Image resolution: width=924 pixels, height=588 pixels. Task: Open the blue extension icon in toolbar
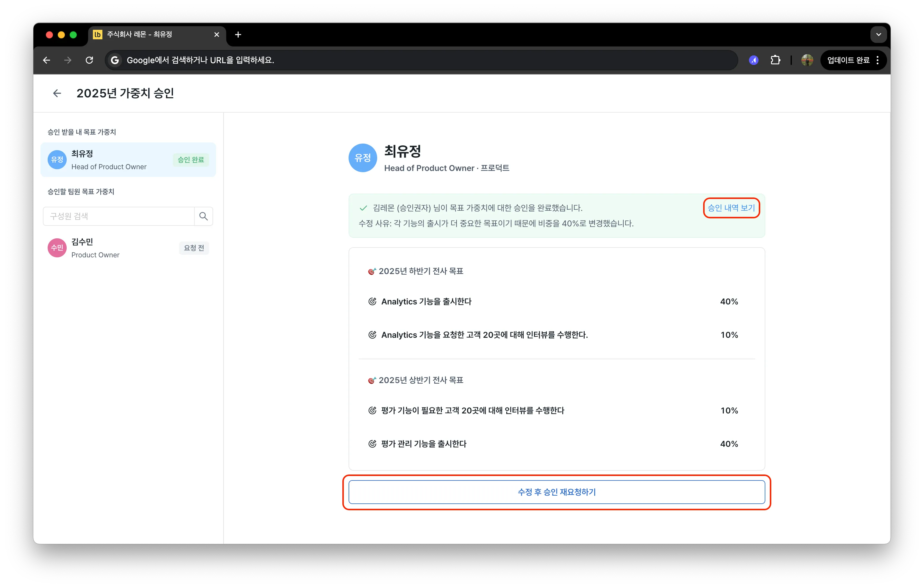point(754,60)
